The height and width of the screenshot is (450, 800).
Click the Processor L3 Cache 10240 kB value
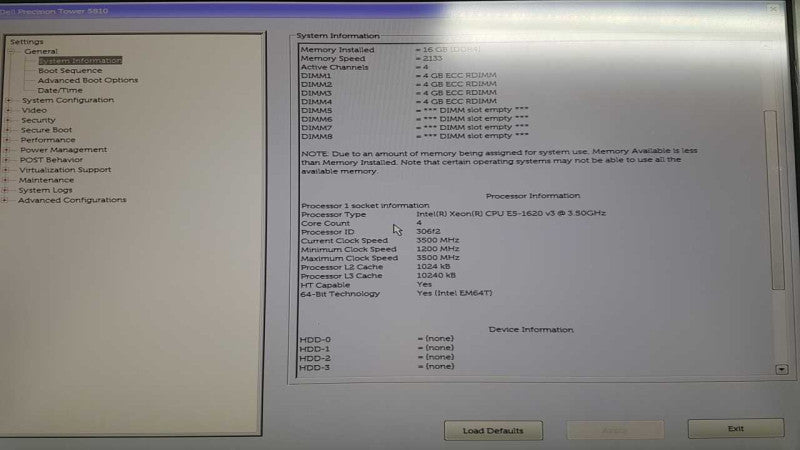pyautogui.click(x=436, y=276)
